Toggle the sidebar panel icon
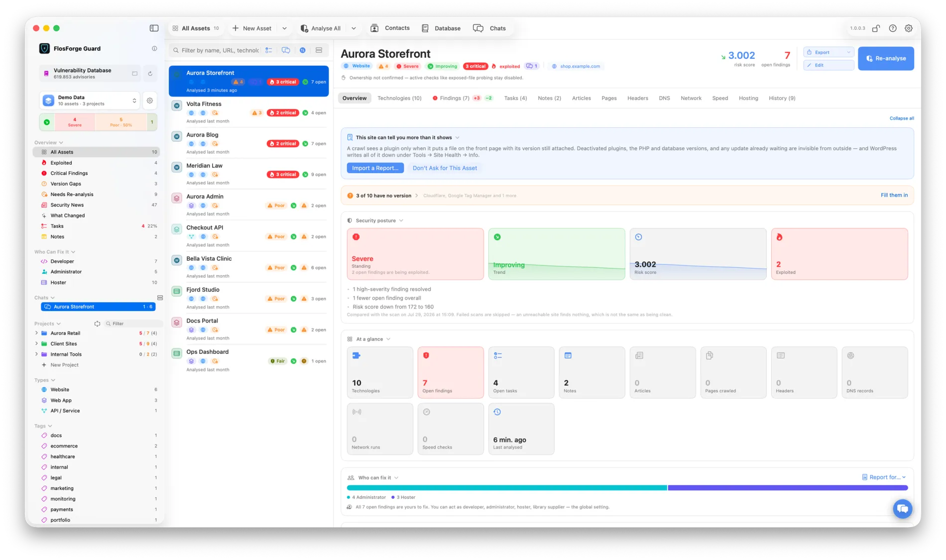 point(154,28)
